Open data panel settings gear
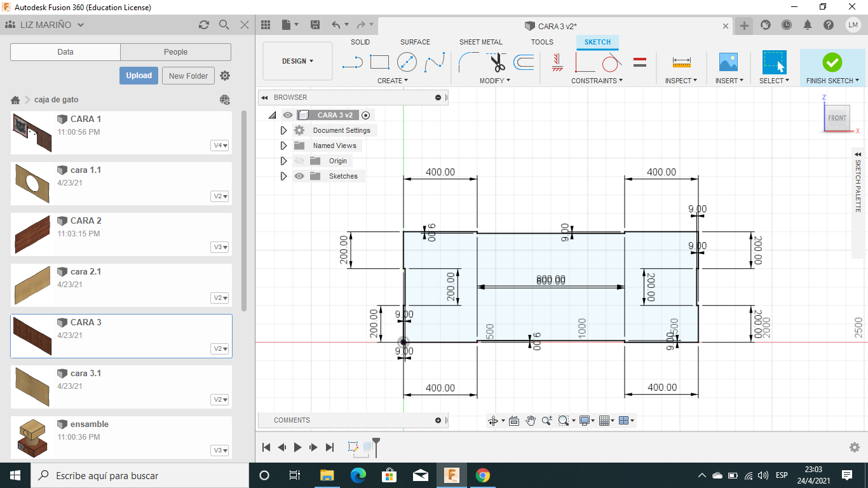Image resolution: width=868 pixels, height=488 pixels. [x=225, y=76]
